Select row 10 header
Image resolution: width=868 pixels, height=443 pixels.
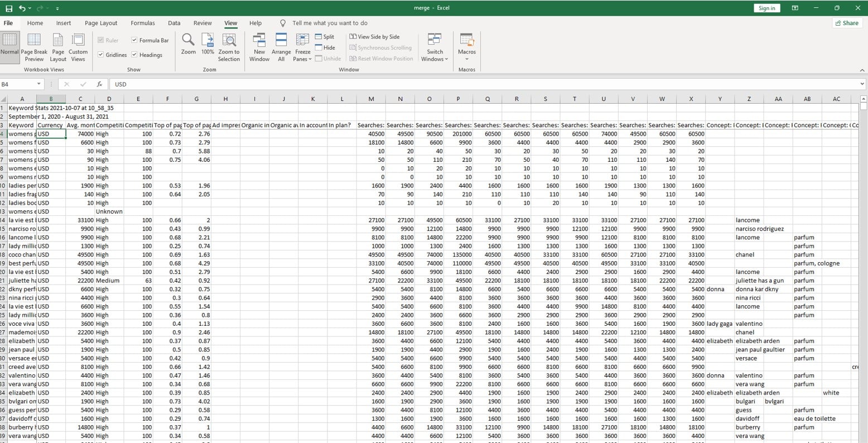[4, 185]
